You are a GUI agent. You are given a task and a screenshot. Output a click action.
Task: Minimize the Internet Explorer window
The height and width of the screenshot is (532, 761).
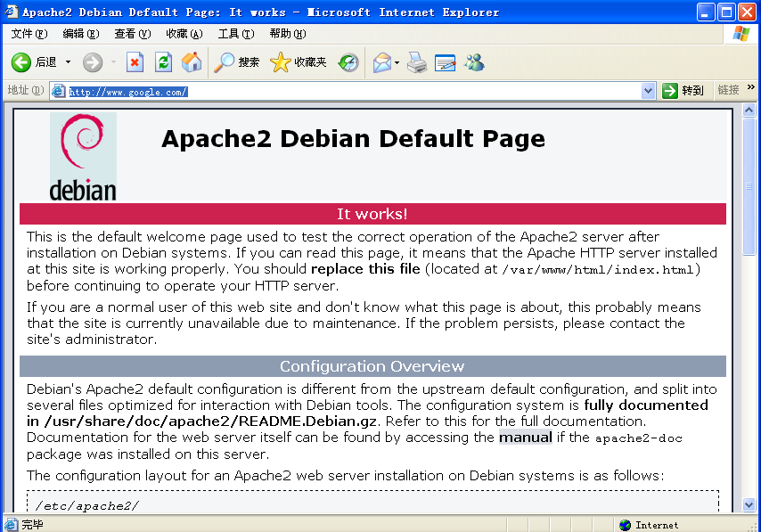[x=706, y=12]
